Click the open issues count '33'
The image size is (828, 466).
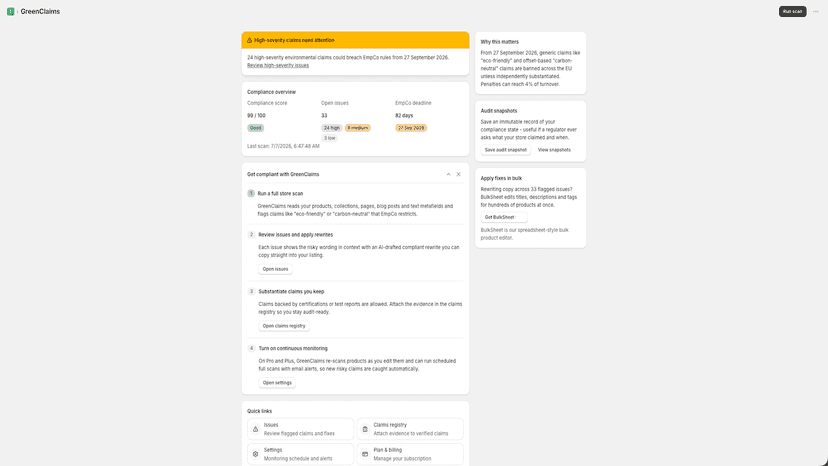pyautogui.click(x=324, y=115)
